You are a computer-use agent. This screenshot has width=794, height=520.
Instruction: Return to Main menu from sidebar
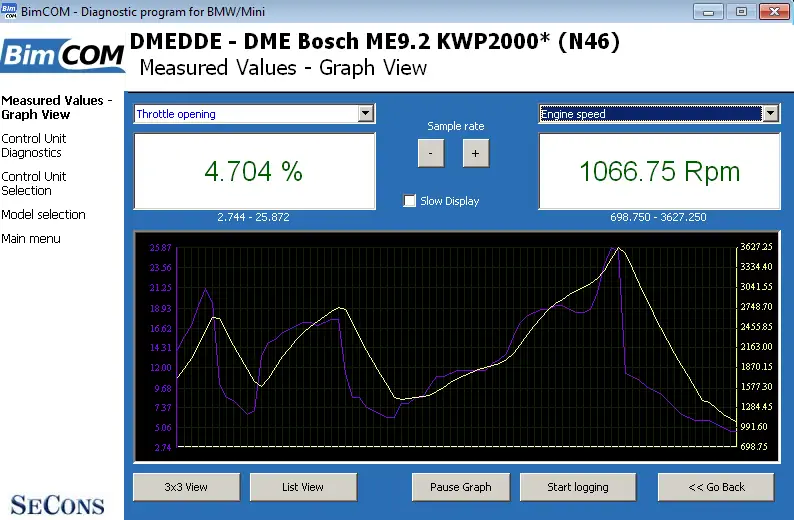click(x=31, y=238)
